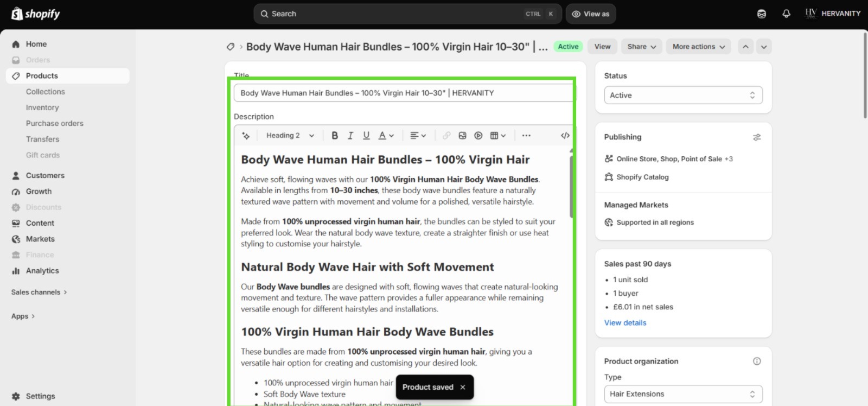Click the description editor scrollbar
The width and height of the screenshot is (868, 406).
click(571, 186)
